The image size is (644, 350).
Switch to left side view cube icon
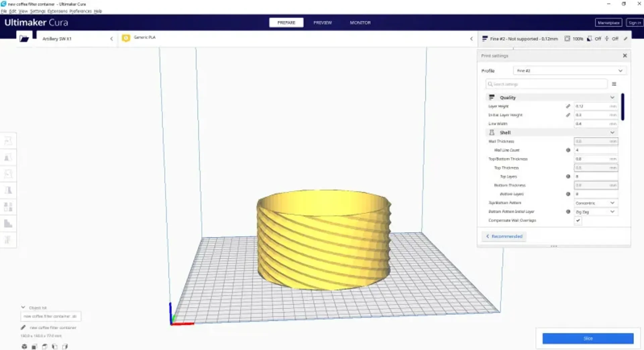click(55, 346)
